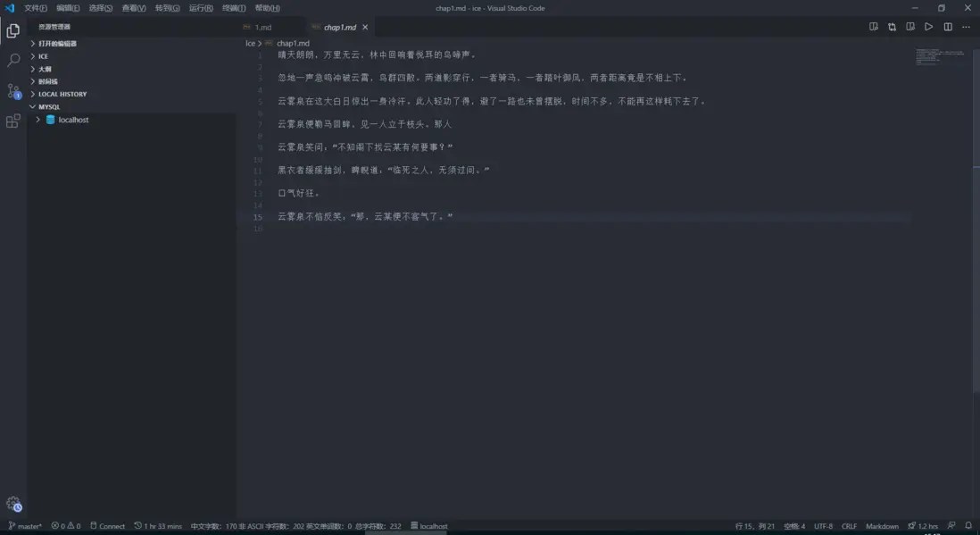Screen dimensions: 980x535
Task: Click the 1.2 hrs coding time indicator
Action: pyautogui.click(x=923, y=526)
